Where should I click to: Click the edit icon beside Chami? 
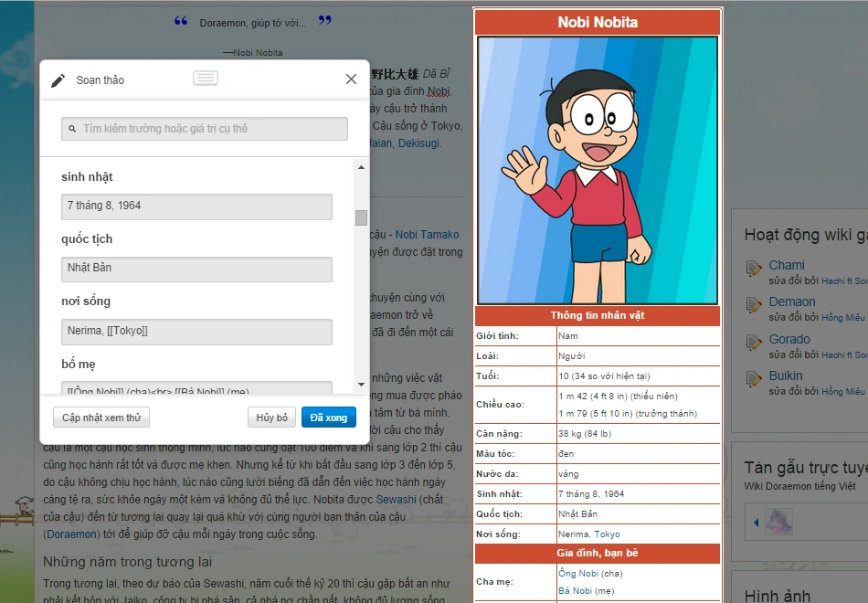(x=754, y=269)
